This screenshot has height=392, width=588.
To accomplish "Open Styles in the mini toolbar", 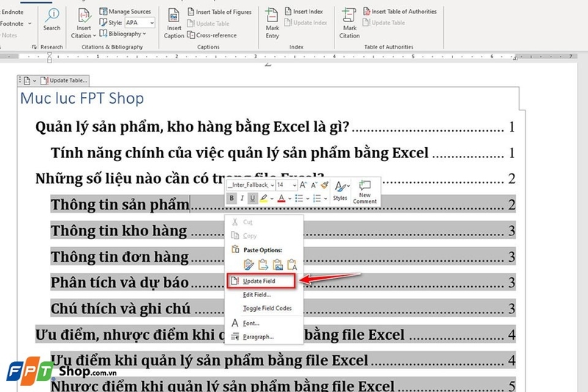I will [340, 191].
